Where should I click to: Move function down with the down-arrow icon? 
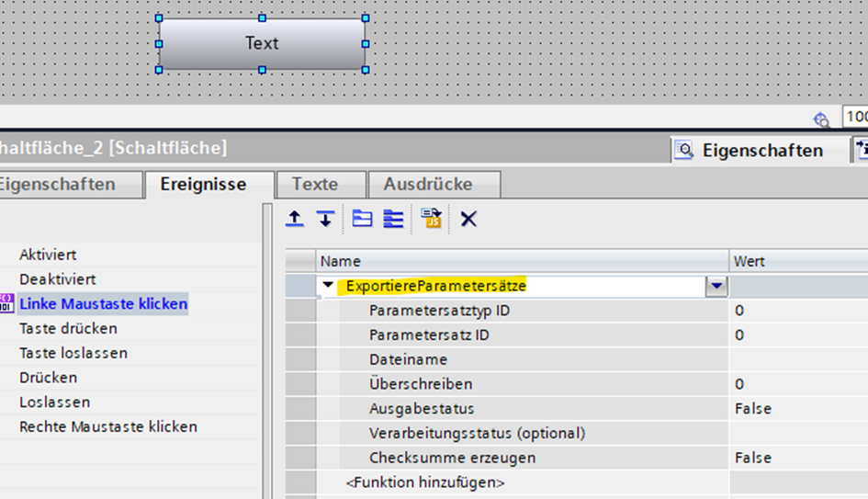click(x=325, y=219)
